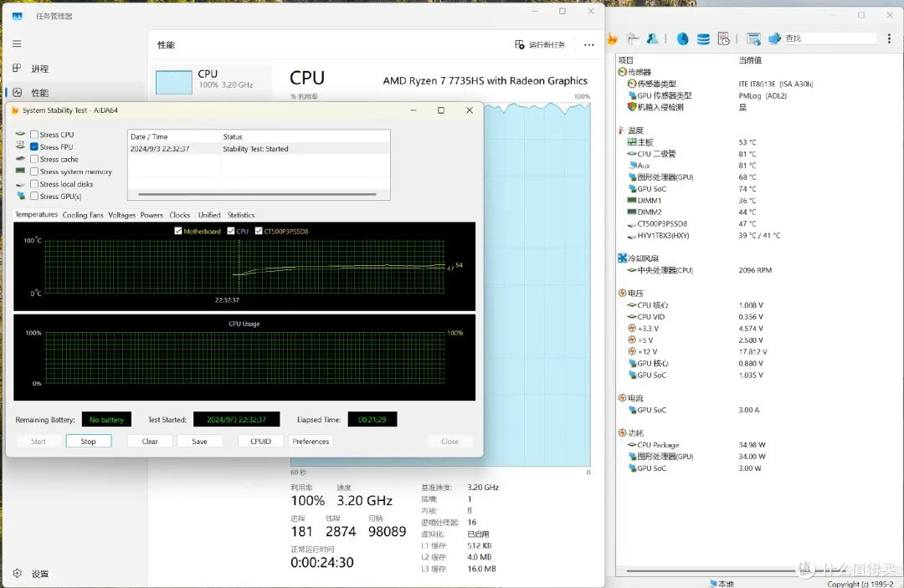904x588 pixels.
Task: Switch to the Cooling Fans tab
Action: 83,215
